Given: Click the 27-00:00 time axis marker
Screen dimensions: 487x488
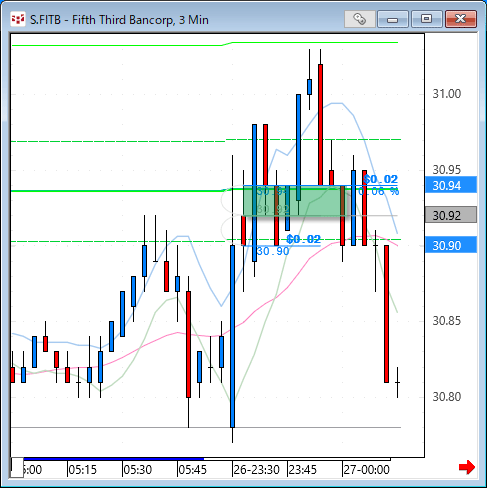Looking at the screenshot, I should 366,470.
